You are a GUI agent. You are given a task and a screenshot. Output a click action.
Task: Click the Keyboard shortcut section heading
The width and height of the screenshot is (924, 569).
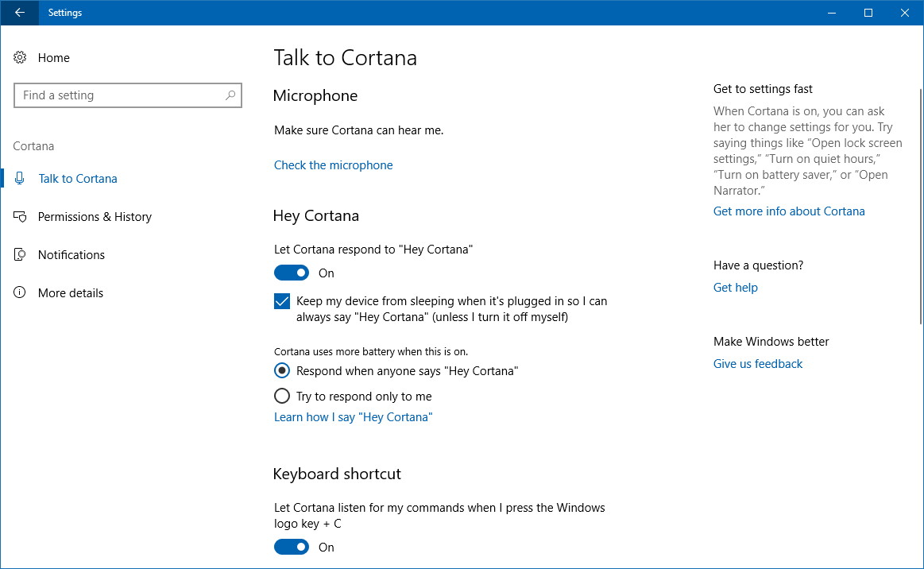[x=337, y=474]
